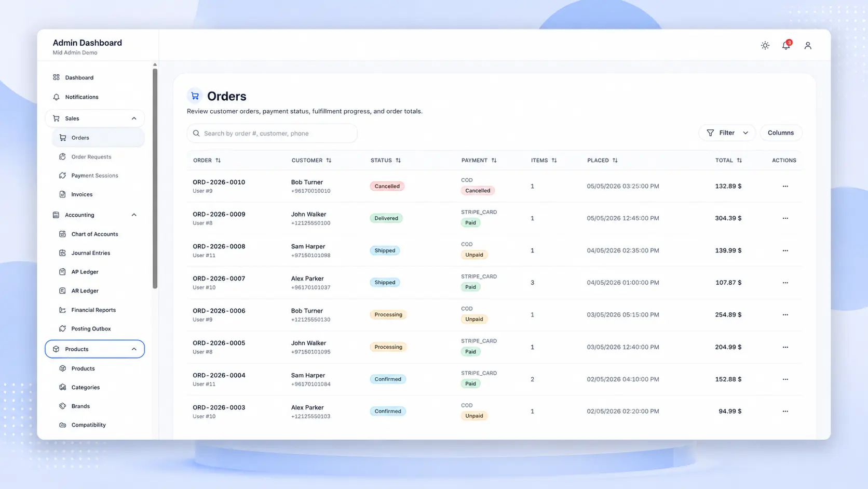
Task: Click the Compatibility icon in sidebar
Action: click(63, 425)
